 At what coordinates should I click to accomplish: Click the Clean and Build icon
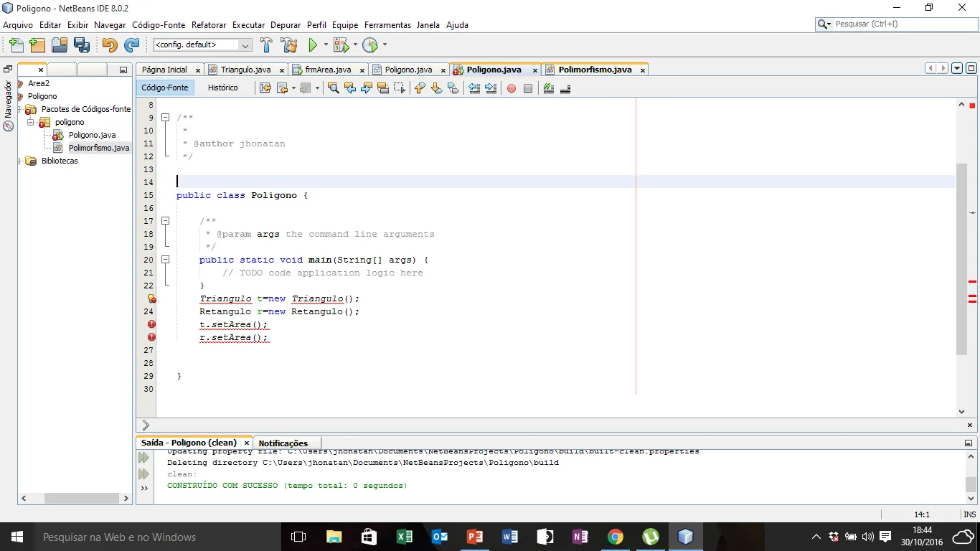289,45
